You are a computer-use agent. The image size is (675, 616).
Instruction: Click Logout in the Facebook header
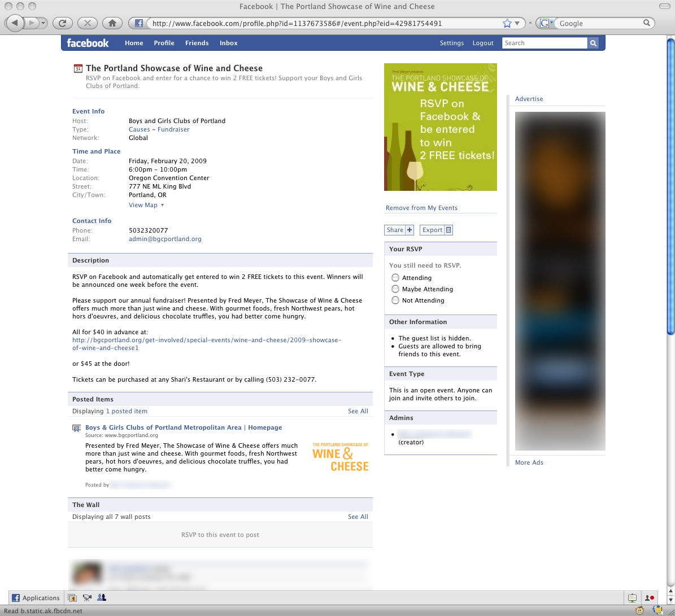tap(483, 43)
